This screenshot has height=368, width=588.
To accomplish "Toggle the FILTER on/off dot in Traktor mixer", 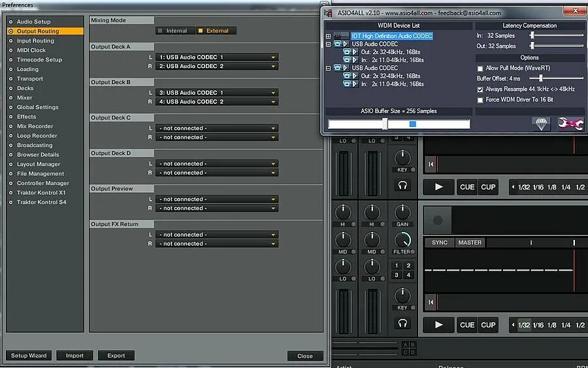I will [413, 252].
